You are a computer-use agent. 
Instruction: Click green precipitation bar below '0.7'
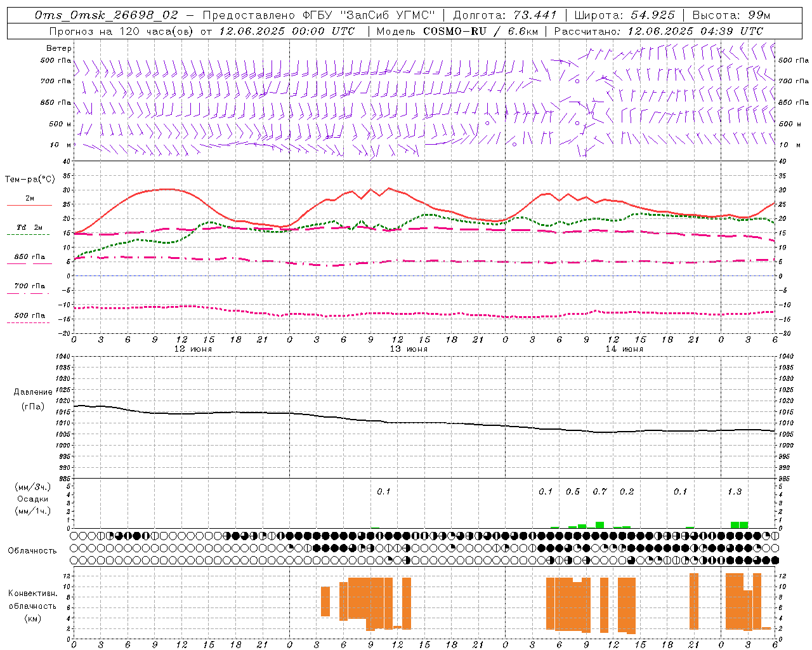point(599,525)
